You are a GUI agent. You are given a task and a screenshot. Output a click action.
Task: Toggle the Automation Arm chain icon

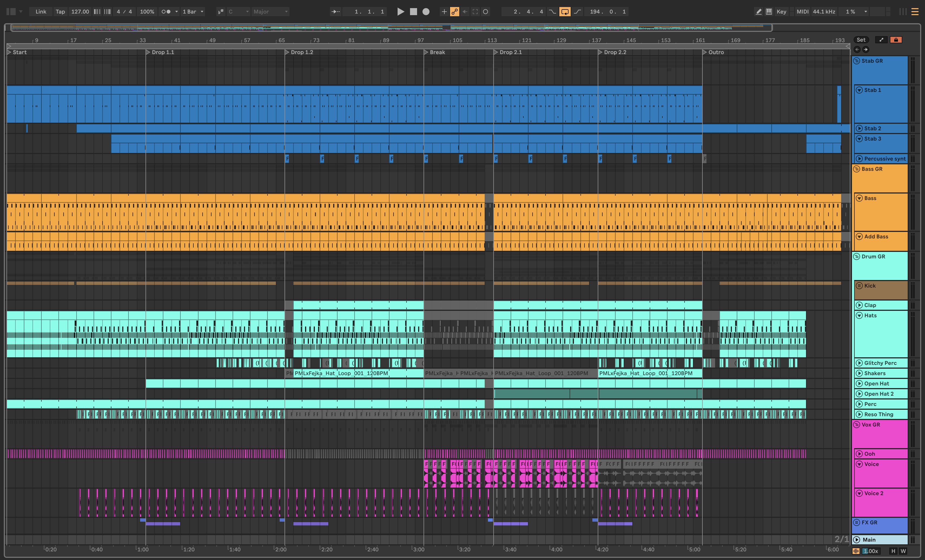coord(454,12)
